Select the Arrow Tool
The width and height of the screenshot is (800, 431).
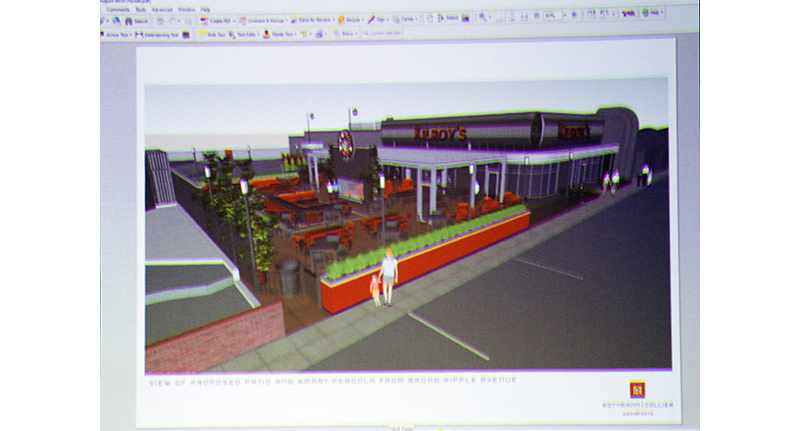coord(114,35)
